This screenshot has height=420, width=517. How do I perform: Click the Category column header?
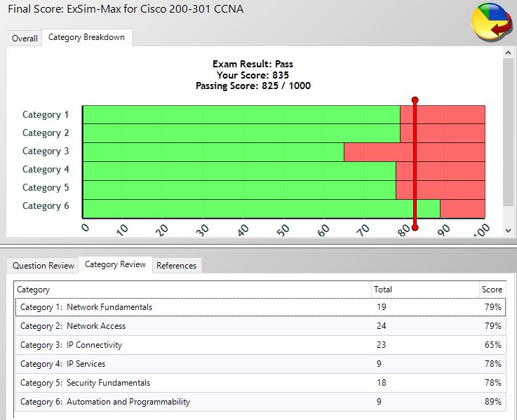coord(193,290)
